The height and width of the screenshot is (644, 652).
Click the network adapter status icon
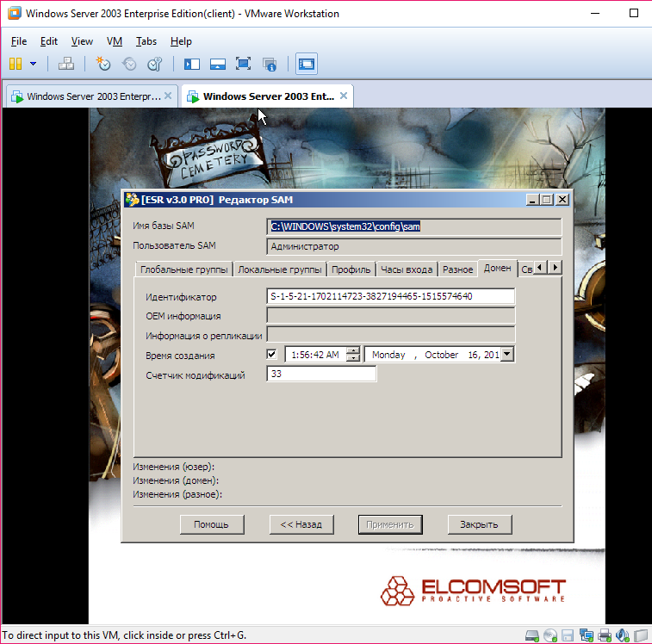(587, 635)
